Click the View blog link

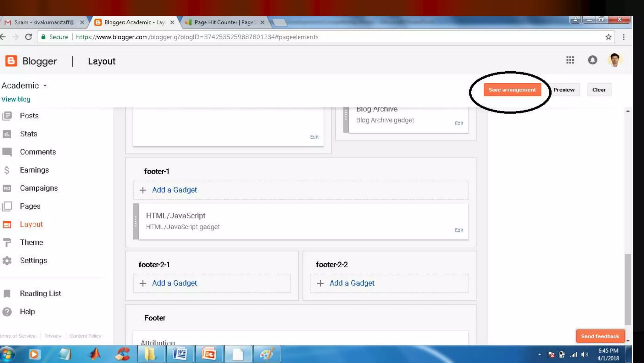[16, 99]
